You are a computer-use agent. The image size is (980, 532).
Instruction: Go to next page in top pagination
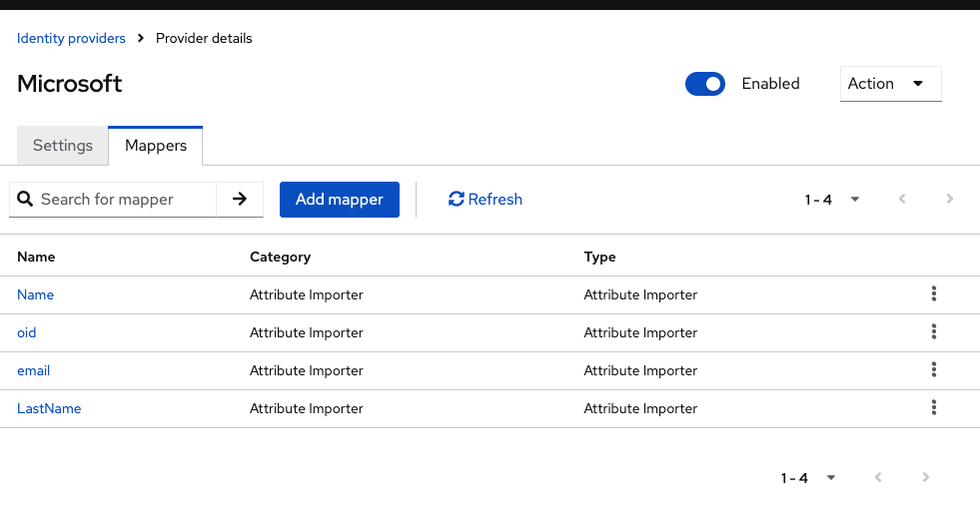pos(949,200)
